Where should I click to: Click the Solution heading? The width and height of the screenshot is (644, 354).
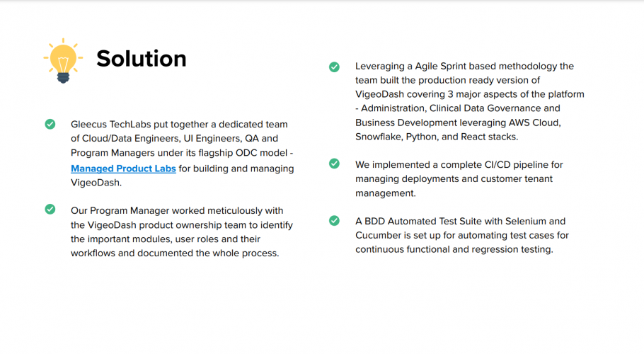tap(142, 59)
